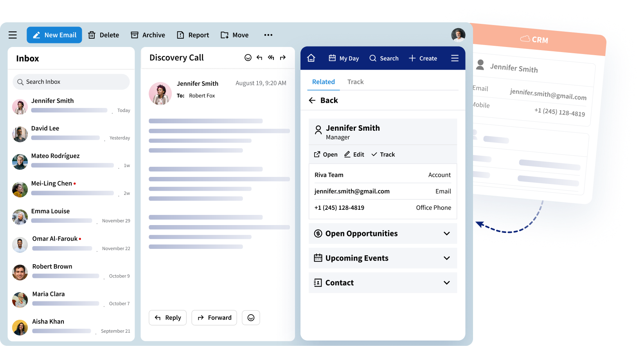The width and height of the screenshot is (644, 346).
Task: Click the emoji button next to Forward
Action: (x=251, y=317)
